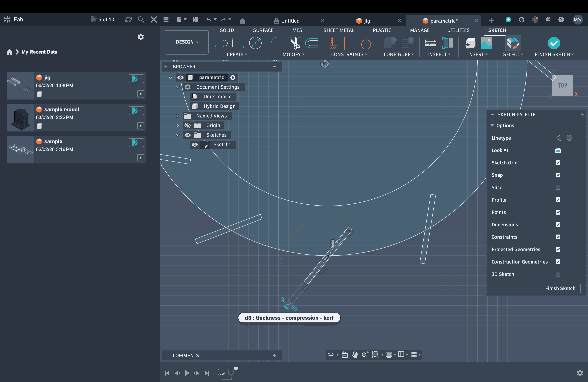Click the Insert Canvas image icon
Viewport: 588px width, 382px height.
(x=486, y=43)
